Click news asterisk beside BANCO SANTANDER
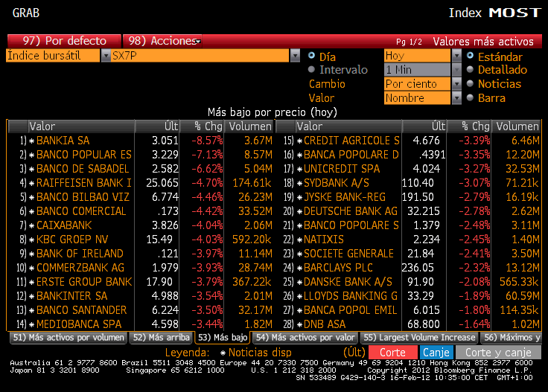 (31, 311)
